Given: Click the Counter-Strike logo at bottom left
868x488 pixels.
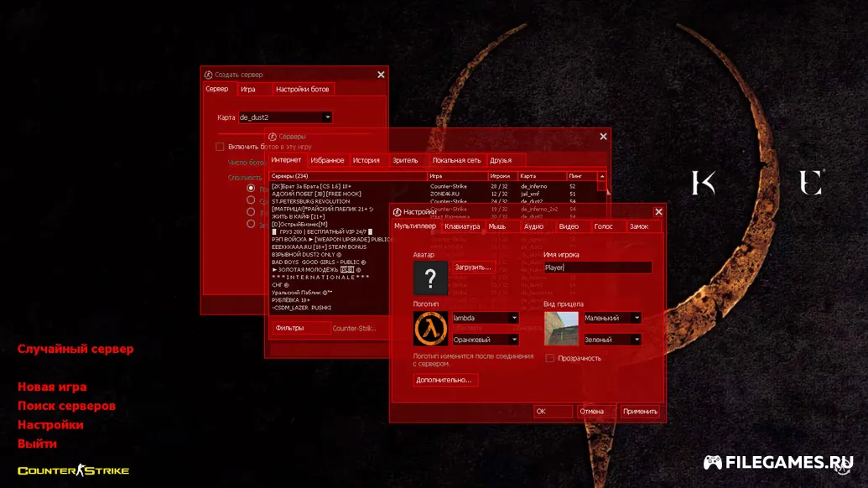Looking at the screenshot, I should pos(73,470).
